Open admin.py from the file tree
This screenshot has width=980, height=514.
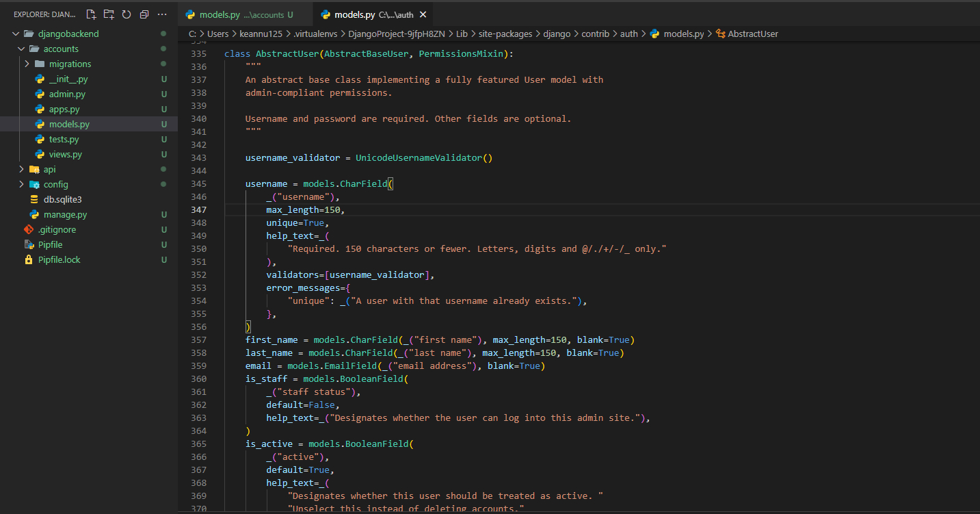point(67,94)
